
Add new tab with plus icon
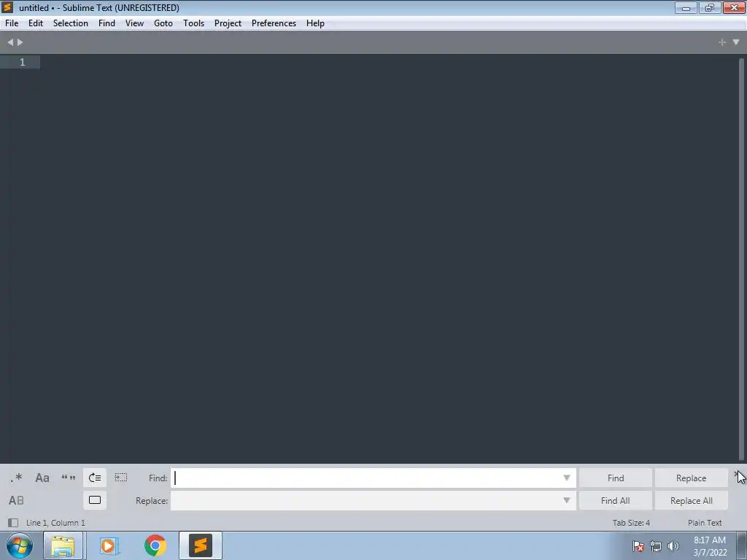tap(722, 42)
